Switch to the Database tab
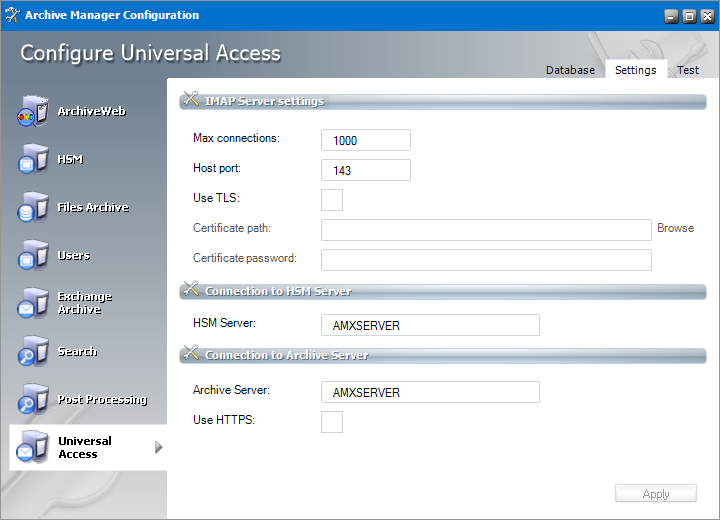 coord(570,70)
